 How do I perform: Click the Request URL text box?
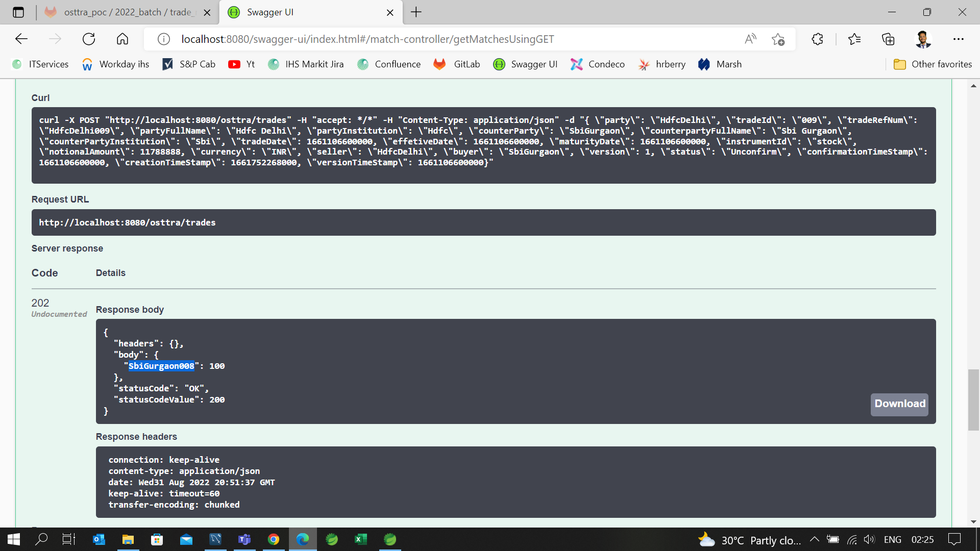483,222
